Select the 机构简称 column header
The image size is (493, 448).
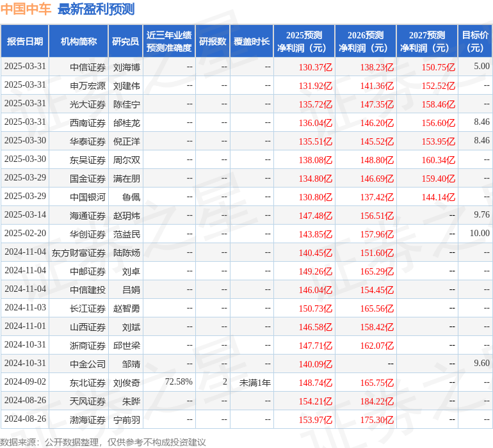(79, 41)
